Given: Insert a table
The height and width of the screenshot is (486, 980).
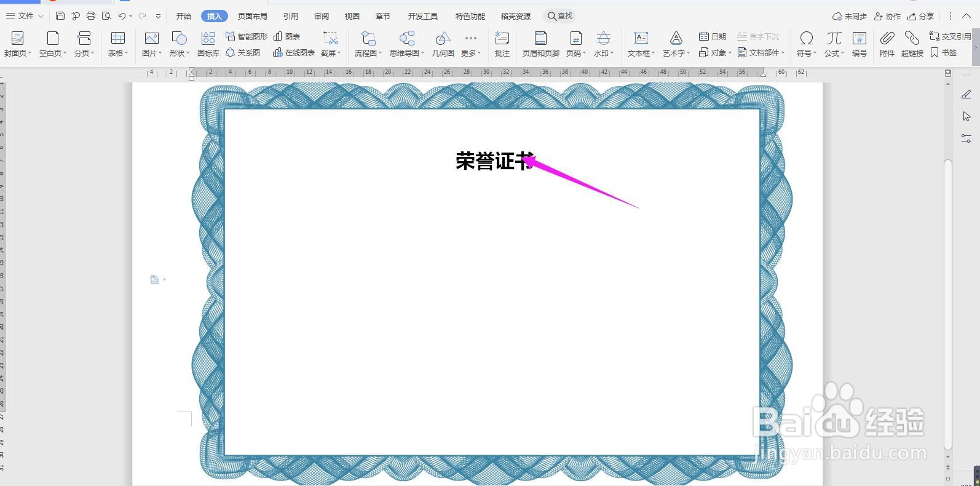Looking at the screenshot, I should (x=118, y=44).
